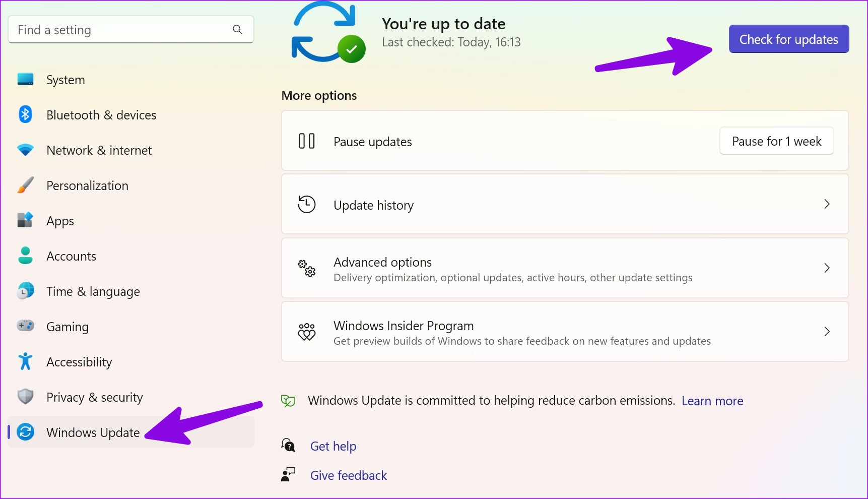
Task: Open the search magnifier in Find a setting
Action: [x=237, y=29]
